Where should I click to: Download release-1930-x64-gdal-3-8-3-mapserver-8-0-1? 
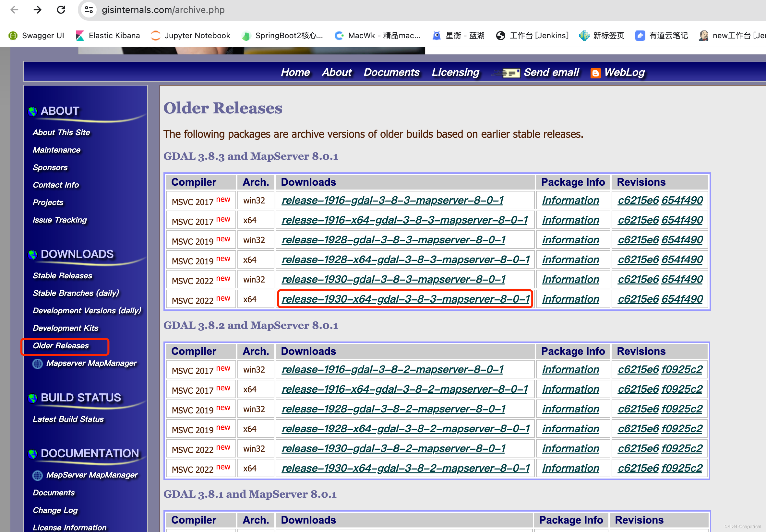tap(405, 299)
